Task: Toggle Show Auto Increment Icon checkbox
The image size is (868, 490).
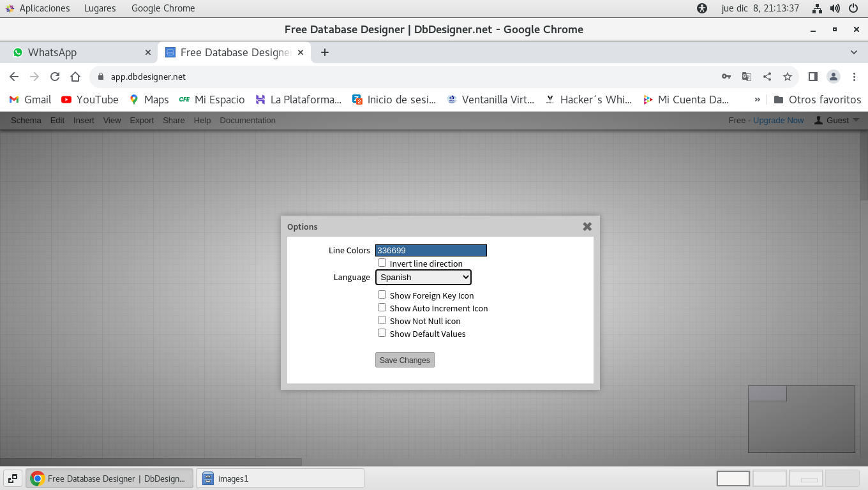Action: click(x=382, y=308)
